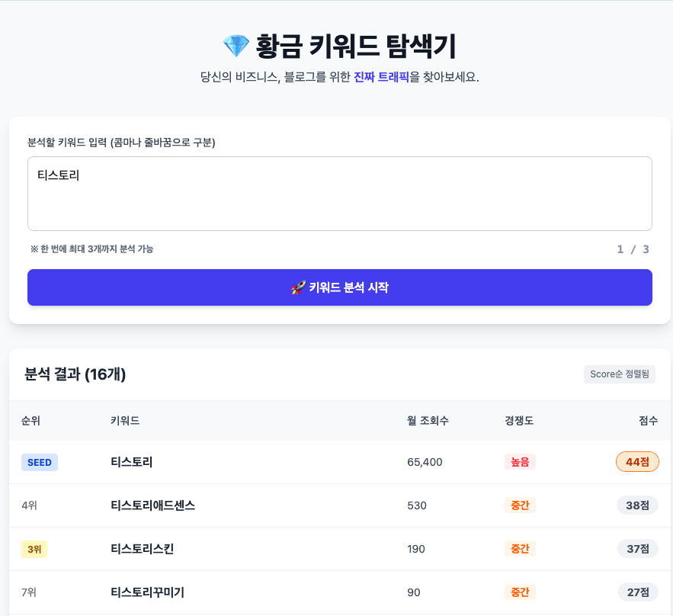The image size is (673, 616).
Task: Click the 높음 competition tag
Action: click(520, 462)
